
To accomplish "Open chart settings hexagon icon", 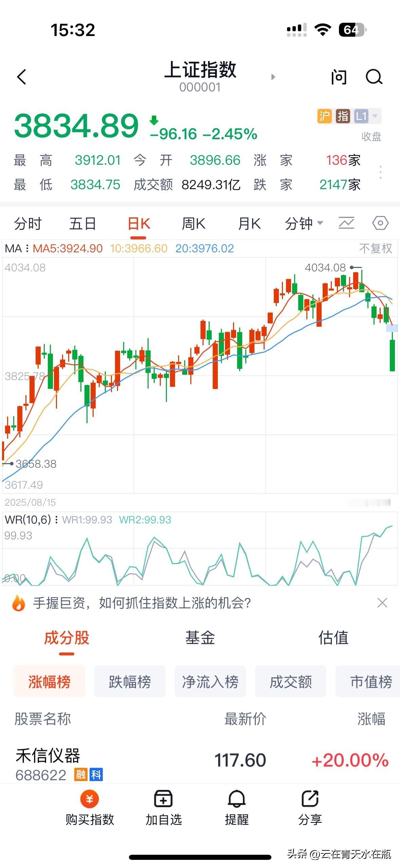I will (x=380, y=223).
